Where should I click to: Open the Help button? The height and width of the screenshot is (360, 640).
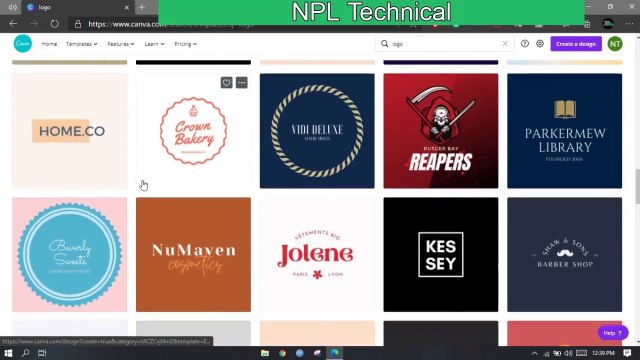(x=613, y=333)
